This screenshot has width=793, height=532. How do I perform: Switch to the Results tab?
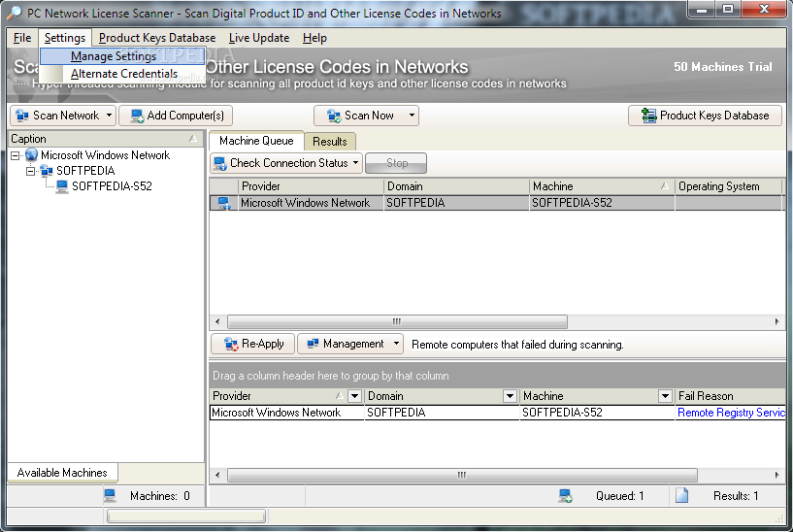330,142
